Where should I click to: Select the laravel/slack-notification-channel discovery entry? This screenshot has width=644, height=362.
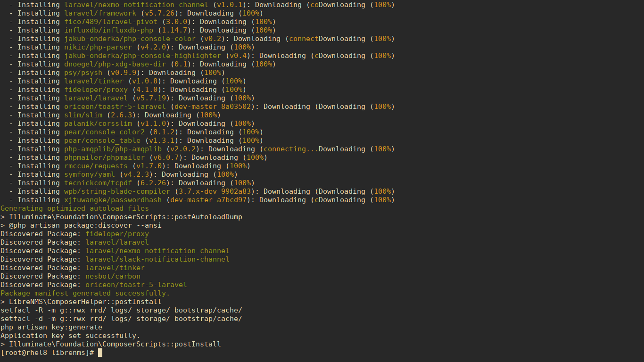[157, 259]
